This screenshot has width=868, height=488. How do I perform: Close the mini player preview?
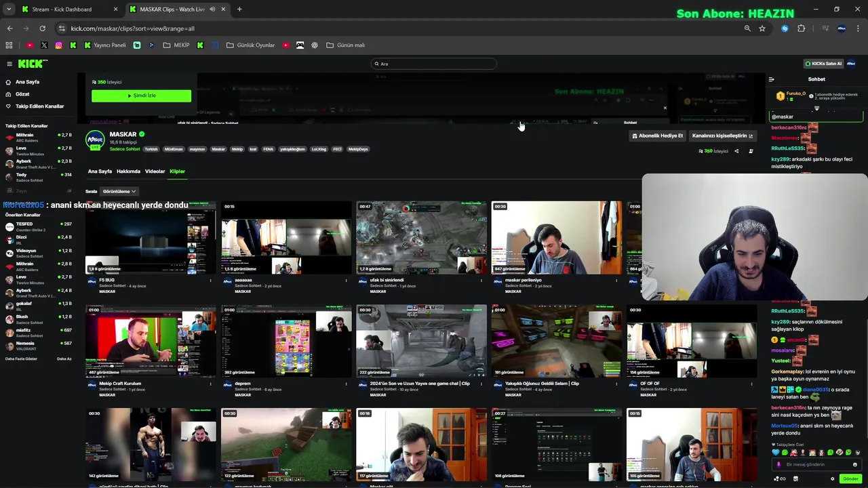[x=665, y=108]
